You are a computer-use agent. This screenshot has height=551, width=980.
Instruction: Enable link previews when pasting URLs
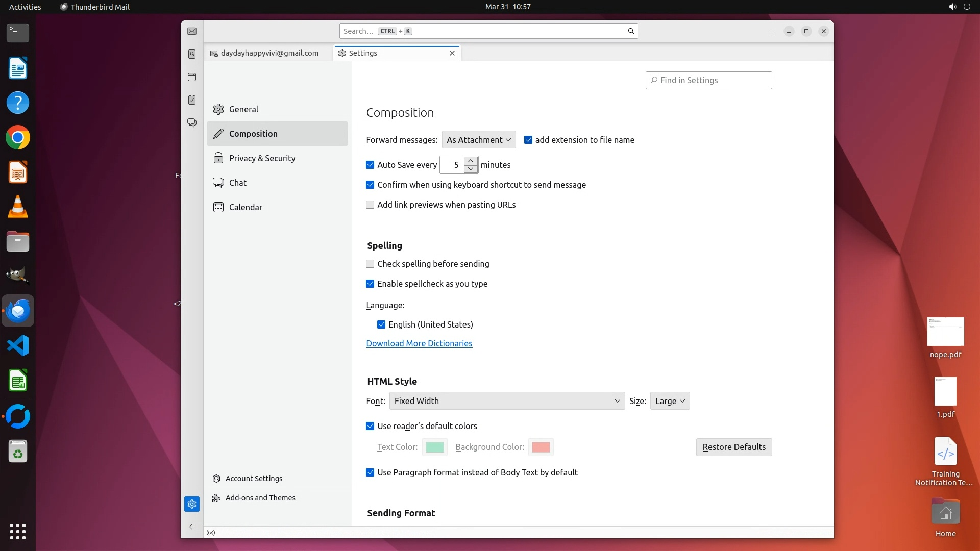click(370, 205)
